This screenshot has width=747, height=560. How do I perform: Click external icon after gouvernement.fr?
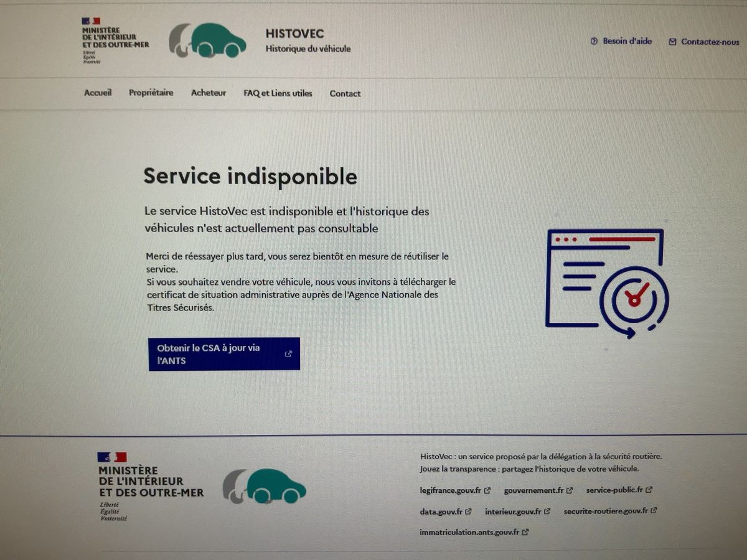click(570, 490)
